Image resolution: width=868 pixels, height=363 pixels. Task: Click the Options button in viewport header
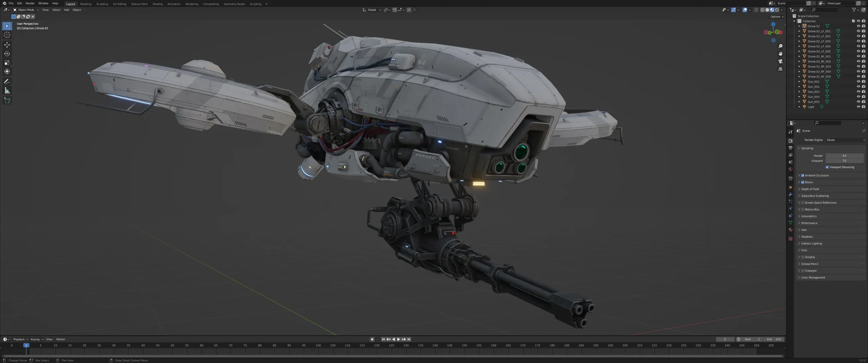(775, 16)
